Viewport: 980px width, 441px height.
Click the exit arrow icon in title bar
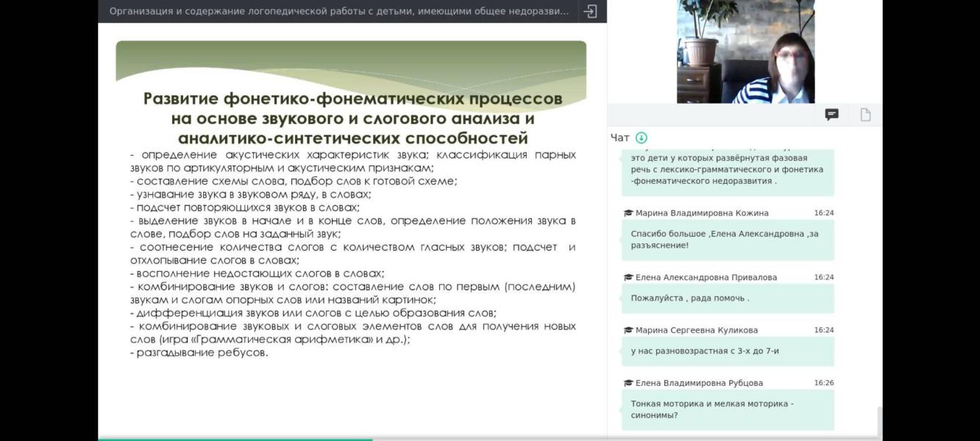[x=589, y=12]
